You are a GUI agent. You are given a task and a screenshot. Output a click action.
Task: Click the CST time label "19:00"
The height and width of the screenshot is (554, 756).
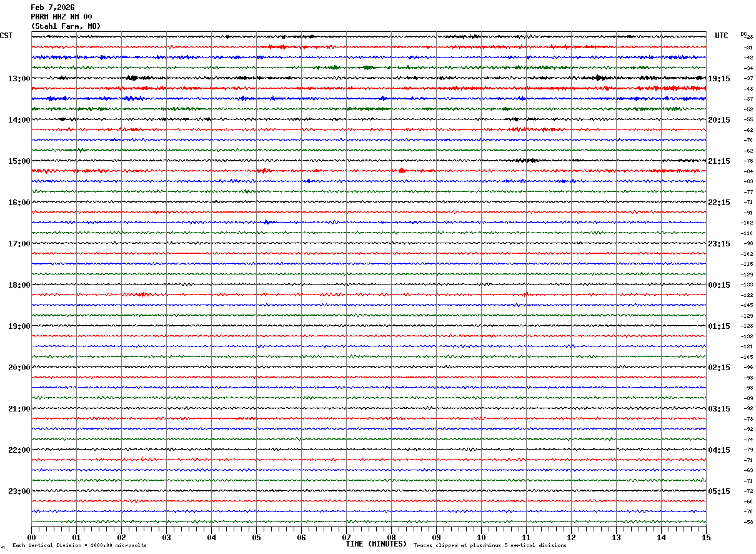point(19,326)
